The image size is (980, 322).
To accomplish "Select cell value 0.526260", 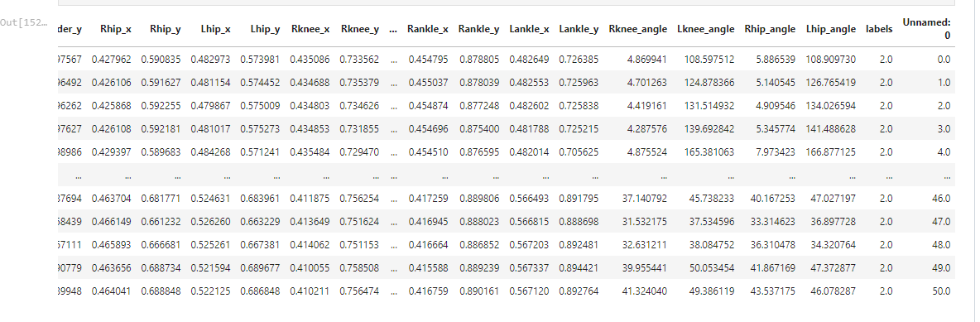I will [210, 221].
